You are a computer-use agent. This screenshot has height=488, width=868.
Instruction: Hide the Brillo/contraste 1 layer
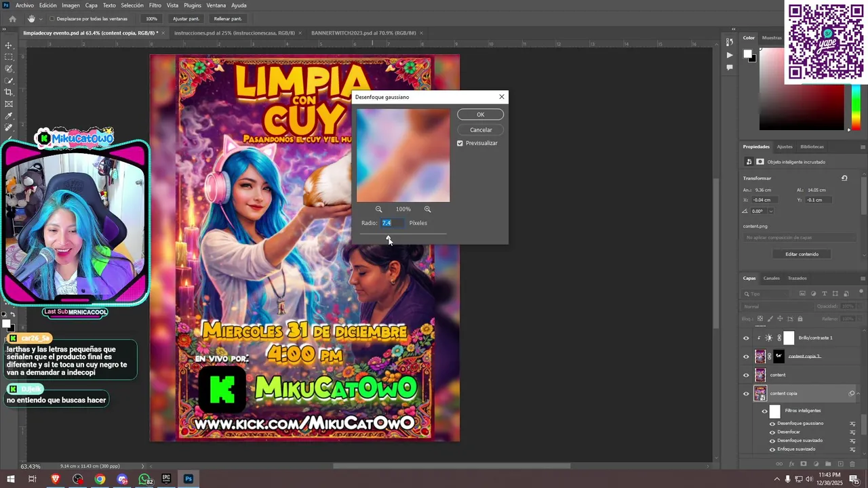coord(746,338)
